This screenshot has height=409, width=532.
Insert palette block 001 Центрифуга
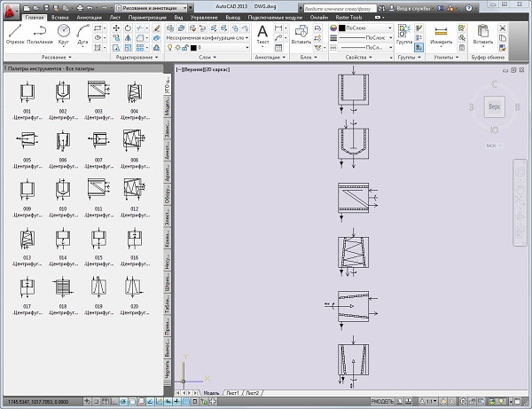click(x=27, y=92)
